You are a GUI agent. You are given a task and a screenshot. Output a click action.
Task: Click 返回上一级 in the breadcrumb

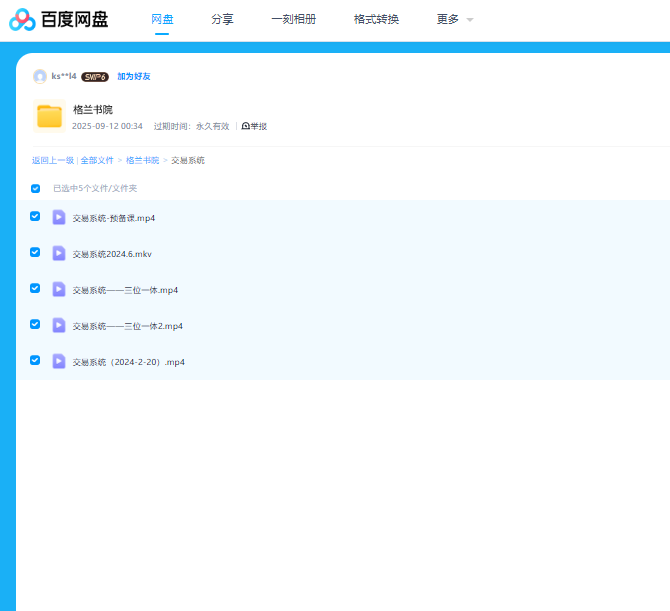pyautogui.click(x=52, y=160)
